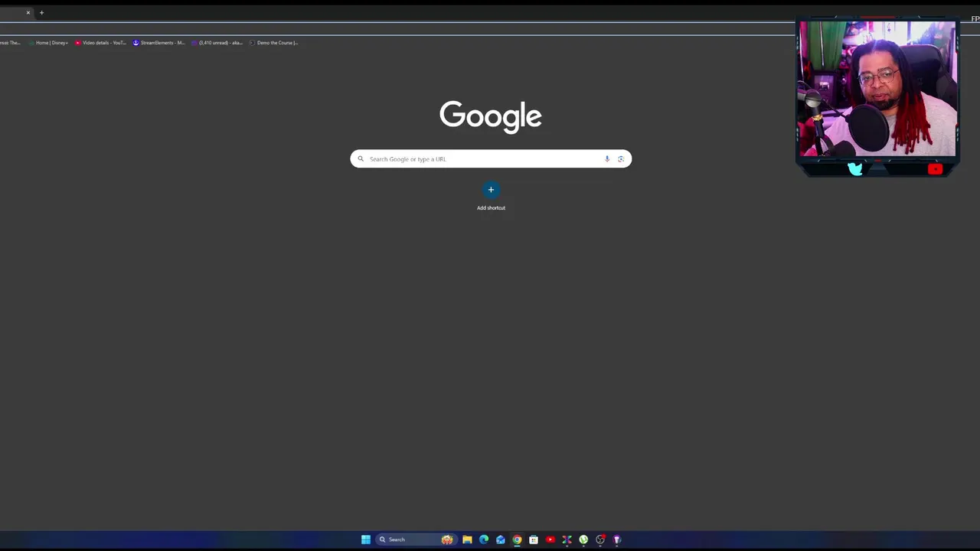
Task: Open File Explorer from taskbar
Action: [467, 540]
